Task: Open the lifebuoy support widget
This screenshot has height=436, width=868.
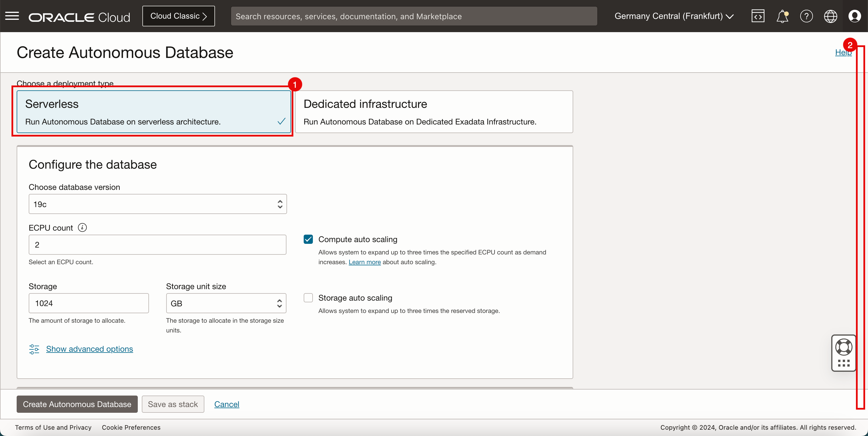Action: pyautogui.click(x=844, y=347)
